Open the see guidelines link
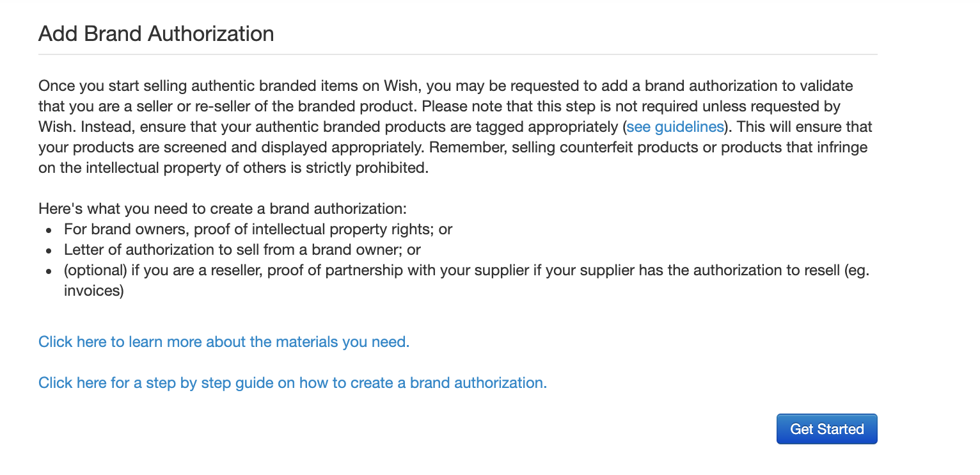The height and width of the screenshot is (475, 980). point(675,127)
